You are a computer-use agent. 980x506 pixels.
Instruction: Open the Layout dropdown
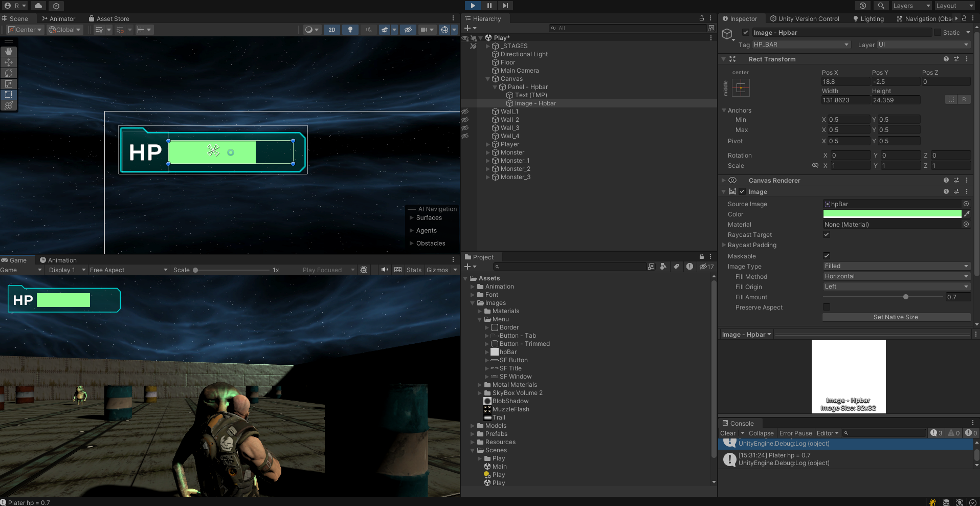pyautogui.click(x=953, y=6)
